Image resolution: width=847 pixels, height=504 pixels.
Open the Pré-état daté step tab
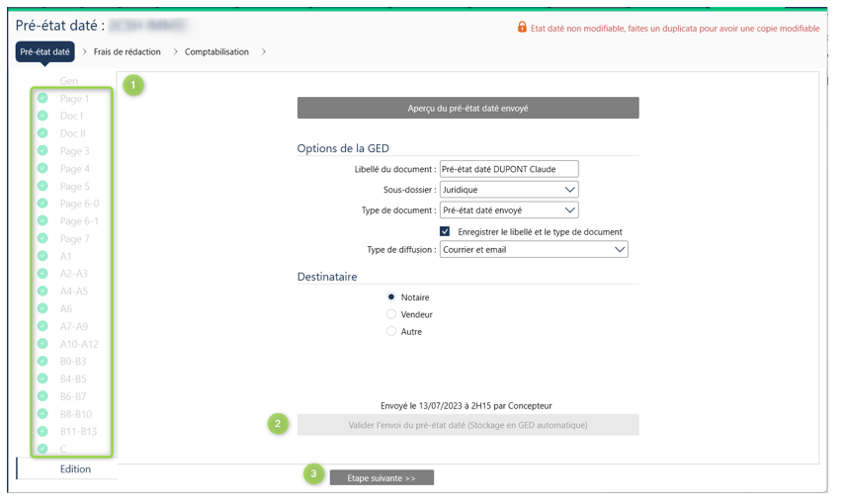point(44,51)
